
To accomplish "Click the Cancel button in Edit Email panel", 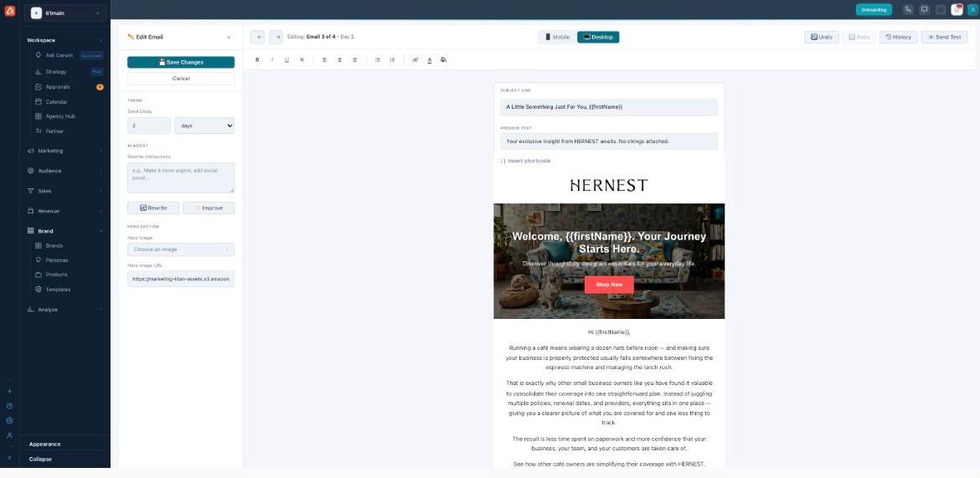I will click(181, 79).
